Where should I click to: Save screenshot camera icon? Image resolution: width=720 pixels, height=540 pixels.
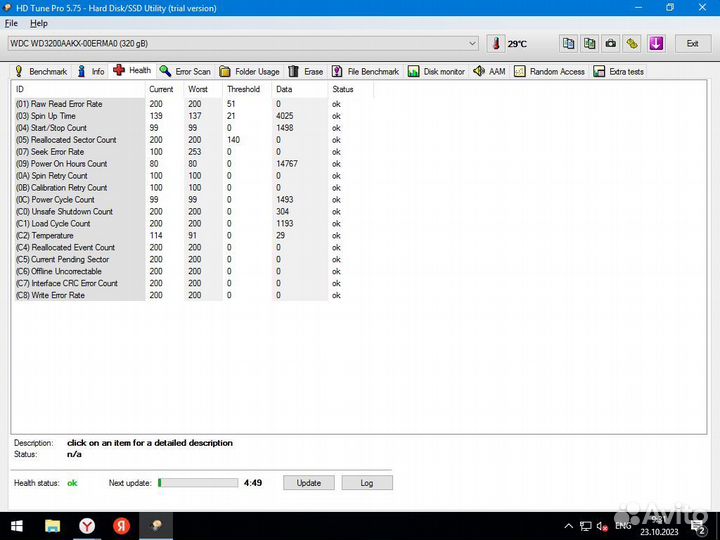point(610,44)
